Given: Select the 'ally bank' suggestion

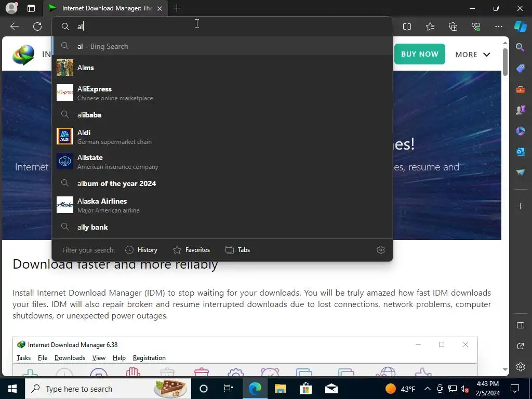Looking at the screenshot, I should [x=222, y=227].
